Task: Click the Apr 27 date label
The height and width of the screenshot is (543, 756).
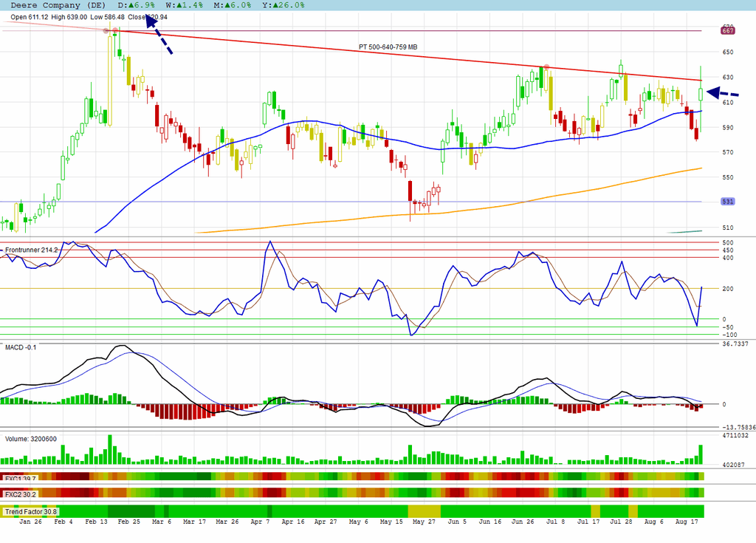Action: 326,522
